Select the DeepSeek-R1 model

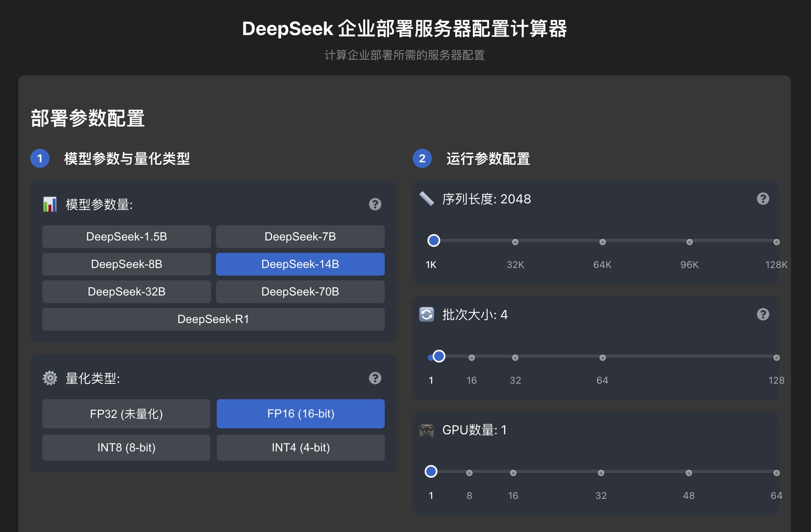214,319
